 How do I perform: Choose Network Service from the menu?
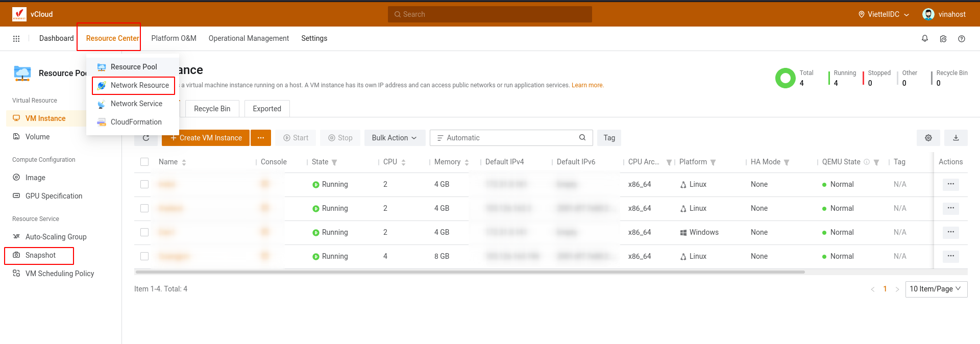pos(136,104)
